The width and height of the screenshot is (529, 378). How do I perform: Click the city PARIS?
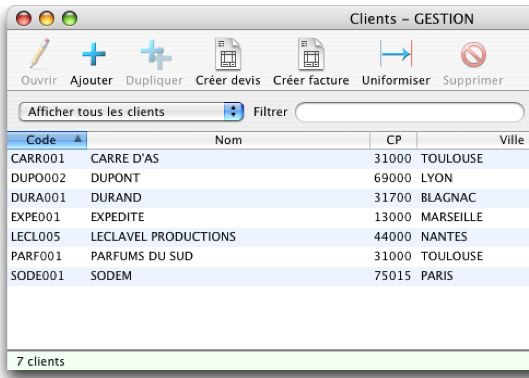coord(437,276)
